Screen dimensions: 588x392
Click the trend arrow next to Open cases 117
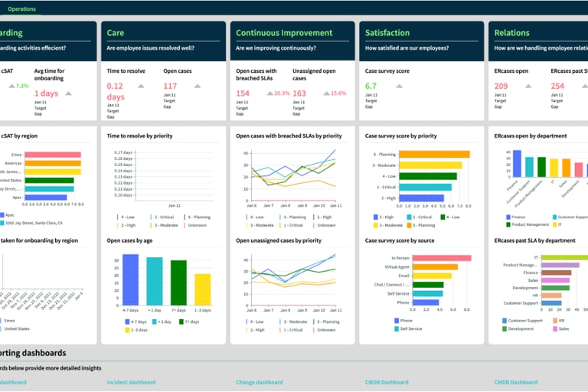198,87
